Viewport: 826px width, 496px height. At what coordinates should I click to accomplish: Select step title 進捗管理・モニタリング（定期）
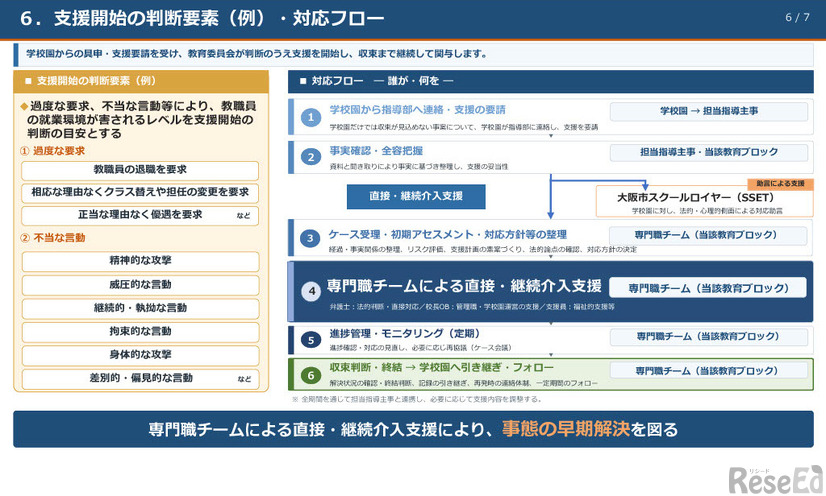tap(405, 333)
